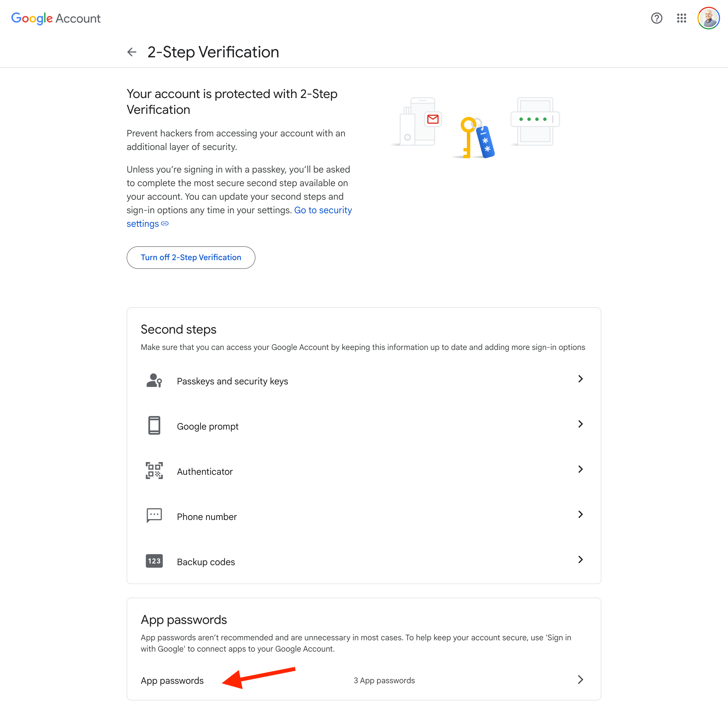728x714 pixels.
Task: Click the Authenticator QR code icon
Action: coord(154,471)
